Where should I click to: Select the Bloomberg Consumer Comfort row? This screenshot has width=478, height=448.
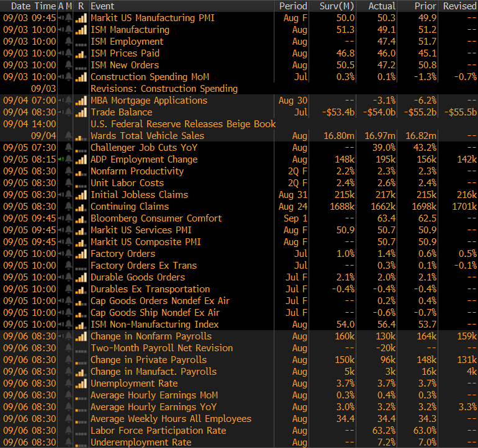point(156,218)
